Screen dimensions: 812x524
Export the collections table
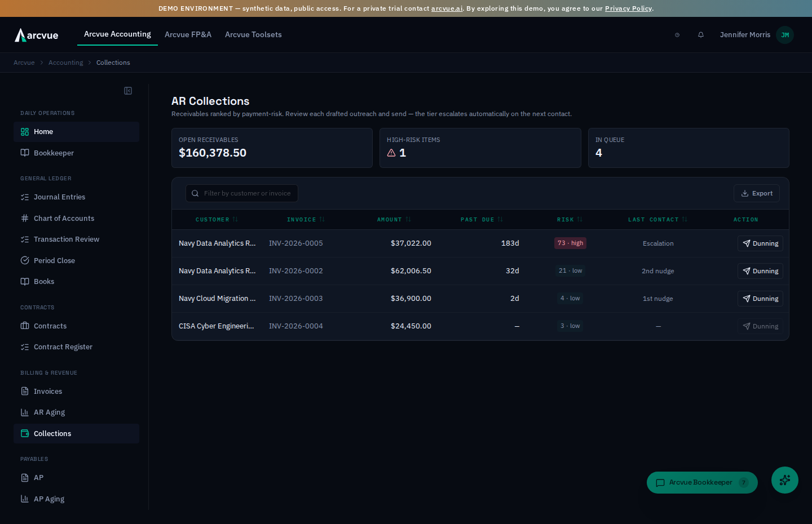click(x=757, y=193)
